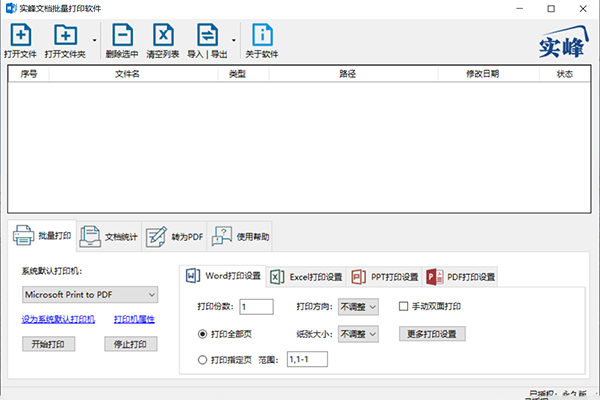600x400 pixels.
Task: Click the 打印份数 input field
Action: coord(256,306)
